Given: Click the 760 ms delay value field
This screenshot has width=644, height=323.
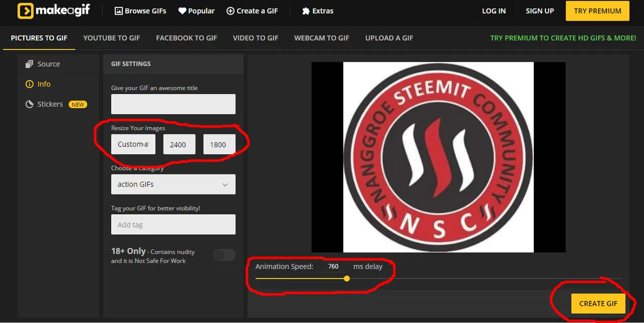Looking at the screenshot, I should pos(334,266).
